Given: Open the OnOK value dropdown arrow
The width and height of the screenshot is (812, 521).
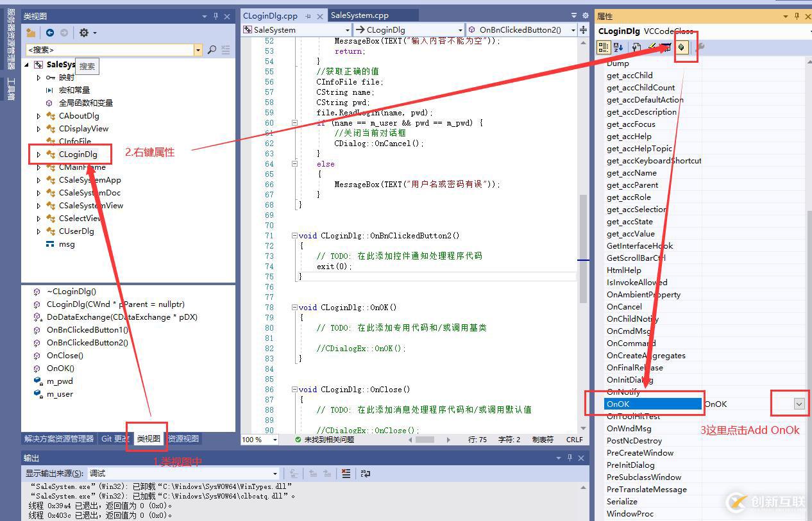Looking at the screenshot, I should pyautogui.click(x=799, y=404).
